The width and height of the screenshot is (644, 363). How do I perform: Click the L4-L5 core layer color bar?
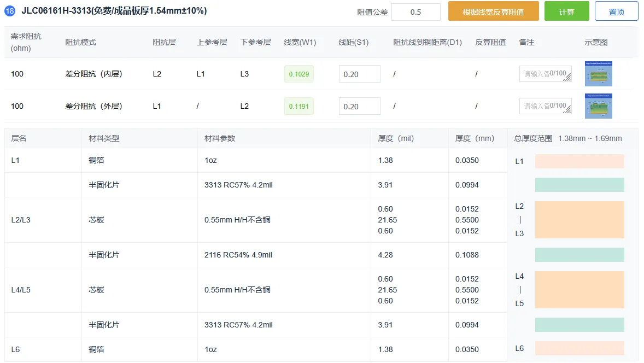(579, 290)
